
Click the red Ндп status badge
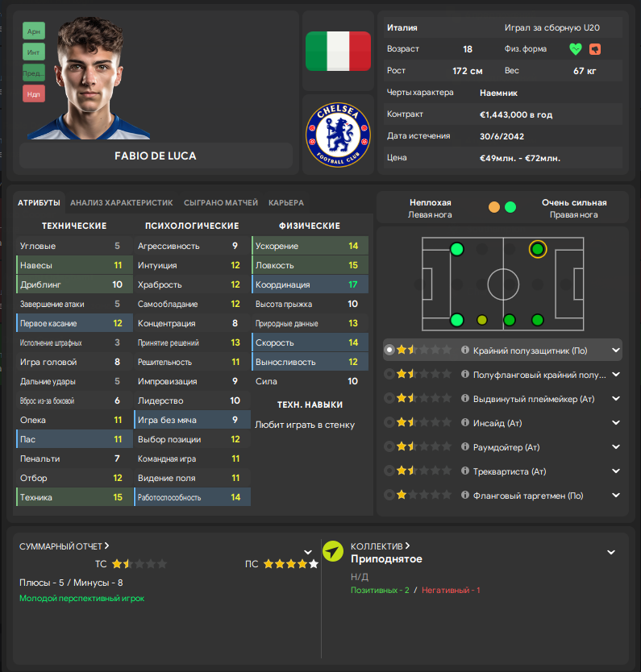(34, 94)
